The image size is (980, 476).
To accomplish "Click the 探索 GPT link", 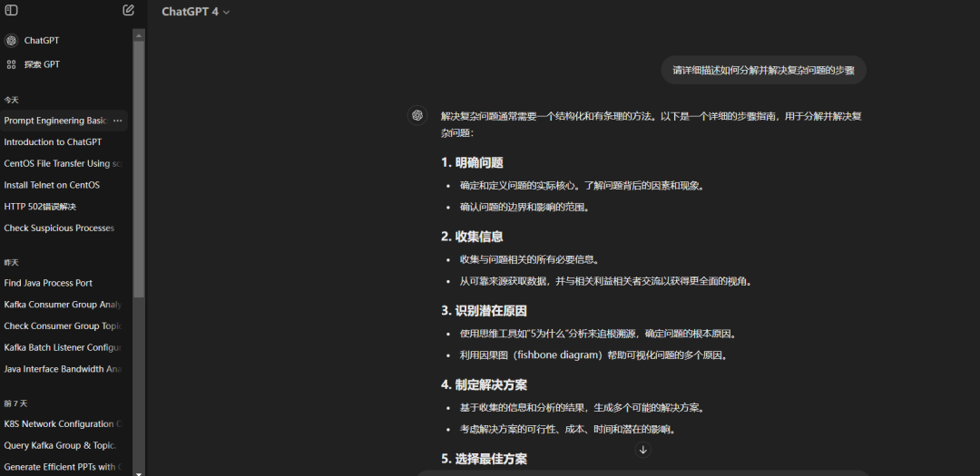I will (x=42, y=64).
